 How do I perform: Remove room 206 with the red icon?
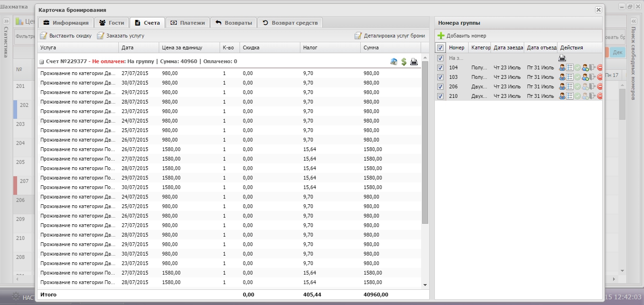pyautogui.click(x=600, y=86)
